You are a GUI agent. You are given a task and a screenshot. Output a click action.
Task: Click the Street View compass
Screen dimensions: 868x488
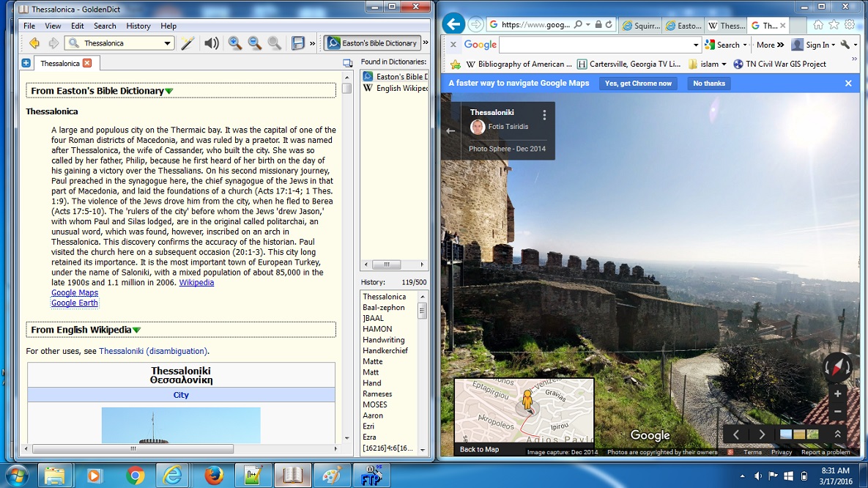click(x=837, y=367)
